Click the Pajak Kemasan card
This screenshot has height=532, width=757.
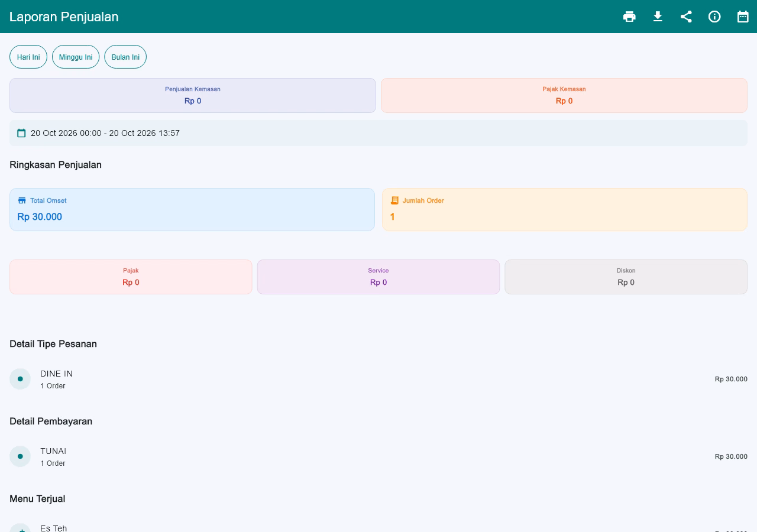[x=564, y=95]
